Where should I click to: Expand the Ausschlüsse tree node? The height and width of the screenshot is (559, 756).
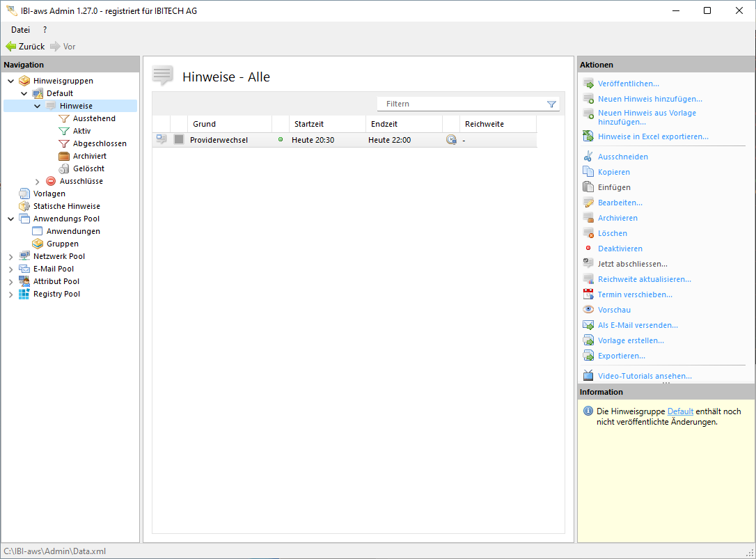38,181
